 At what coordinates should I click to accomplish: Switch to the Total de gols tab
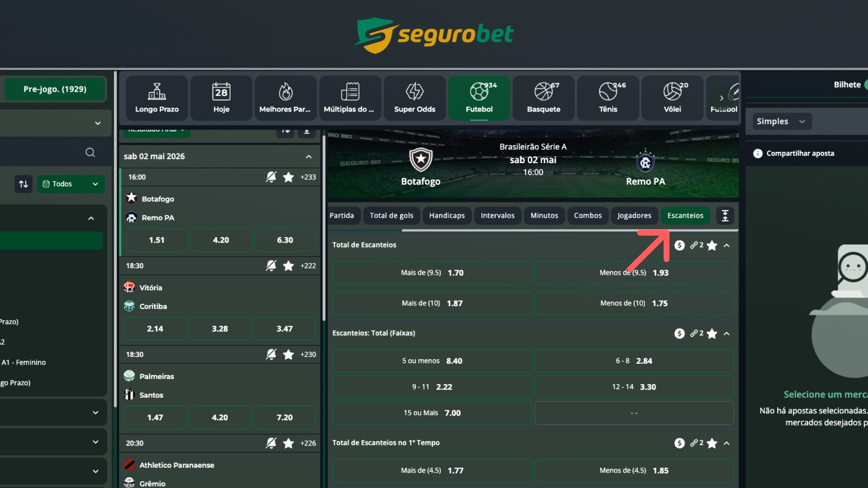click(392, 216)
